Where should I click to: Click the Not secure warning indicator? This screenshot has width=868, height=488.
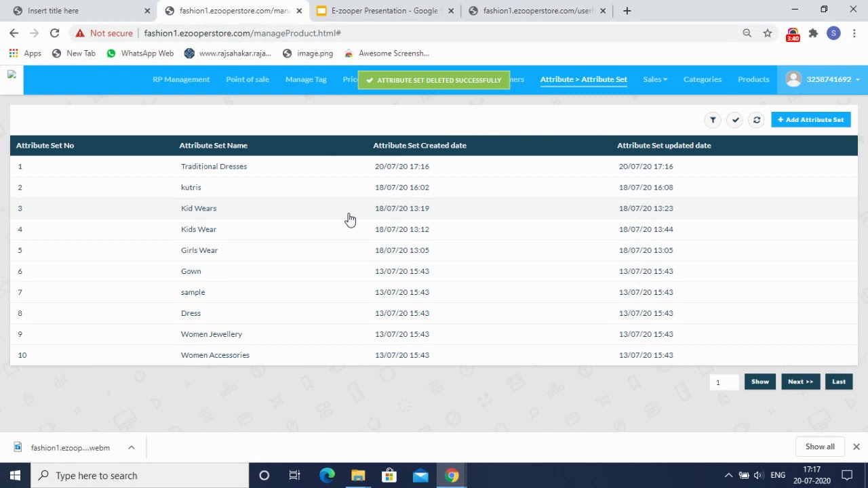click(104, 33)
